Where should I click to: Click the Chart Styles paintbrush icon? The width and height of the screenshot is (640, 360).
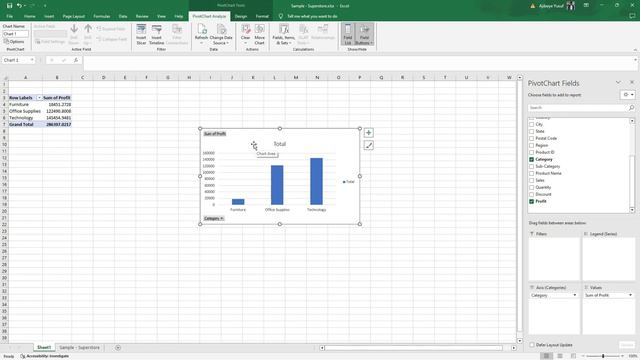[x=369, y=145]
